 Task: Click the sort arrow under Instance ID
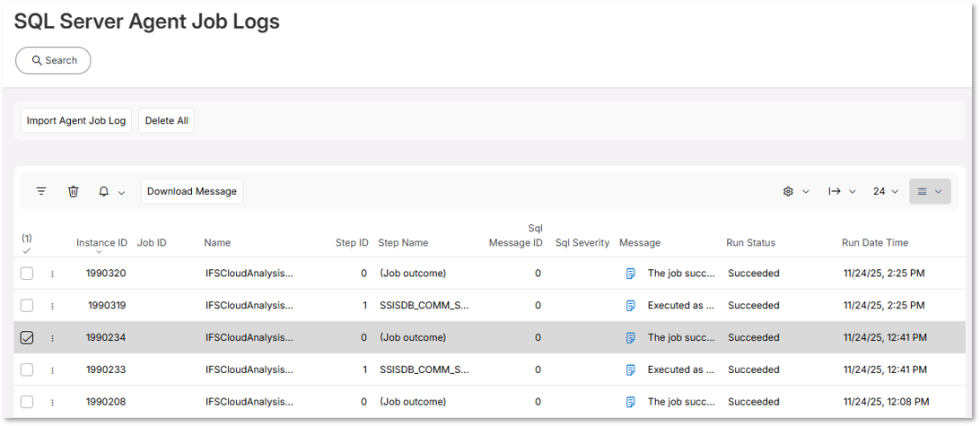click(x=100, y=252)
